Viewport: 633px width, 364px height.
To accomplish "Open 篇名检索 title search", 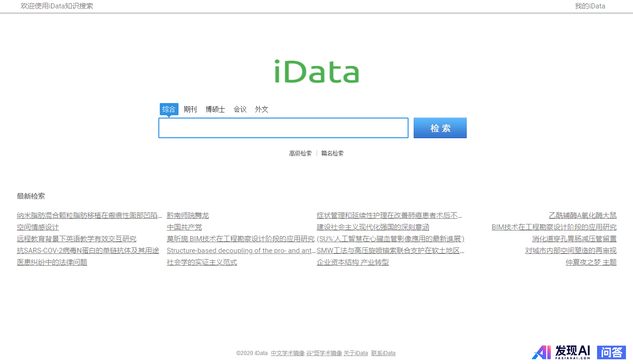I will [332, 153].
